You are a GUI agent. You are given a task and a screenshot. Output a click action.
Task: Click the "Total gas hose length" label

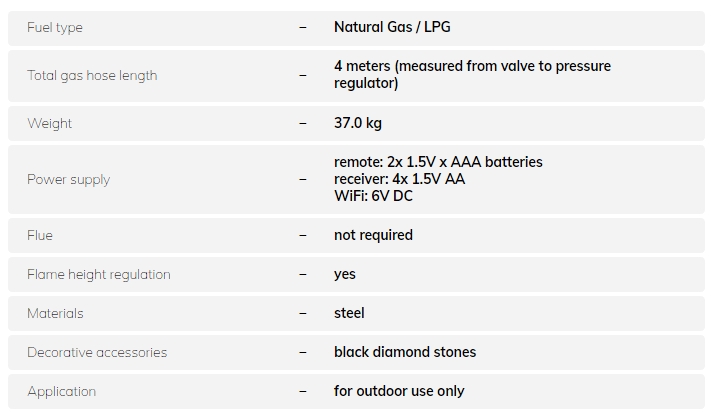(x=92, y=75)
